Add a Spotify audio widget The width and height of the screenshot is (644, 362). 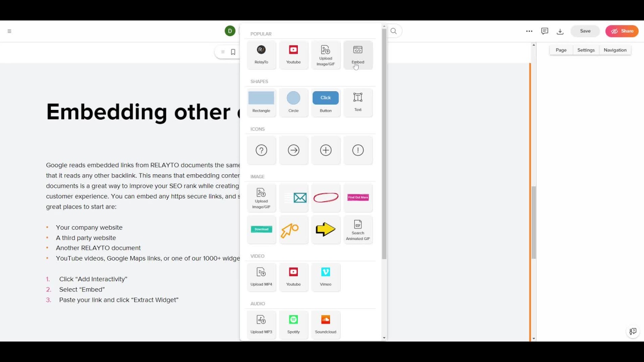(293, 324)
